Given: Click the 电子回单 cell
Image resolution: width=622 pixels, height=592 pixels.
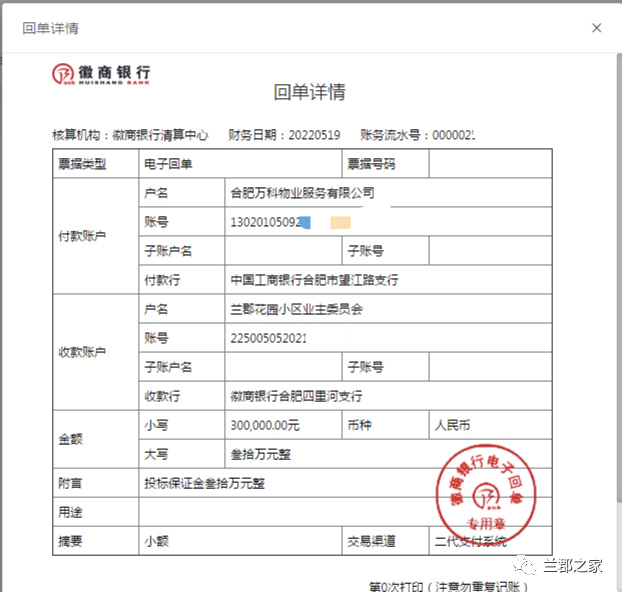Looking at the screenshot, I should (x=240, y=163).
